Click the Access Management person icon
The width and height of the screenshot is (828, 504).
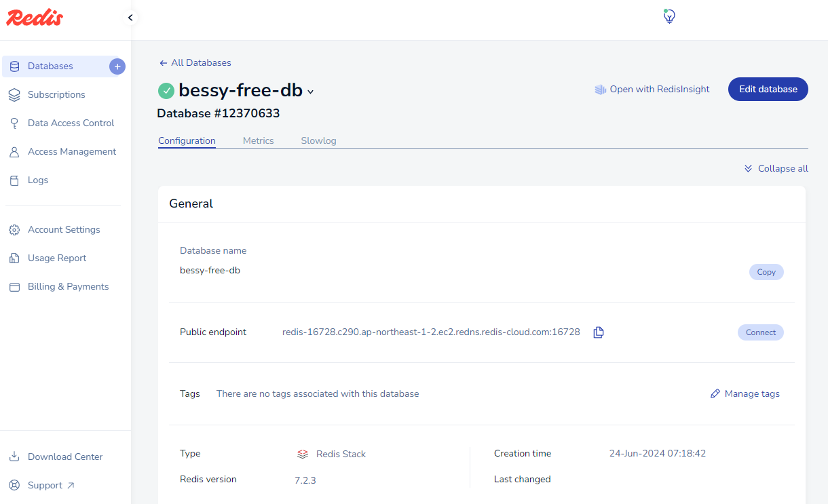[x=14, y=152]
